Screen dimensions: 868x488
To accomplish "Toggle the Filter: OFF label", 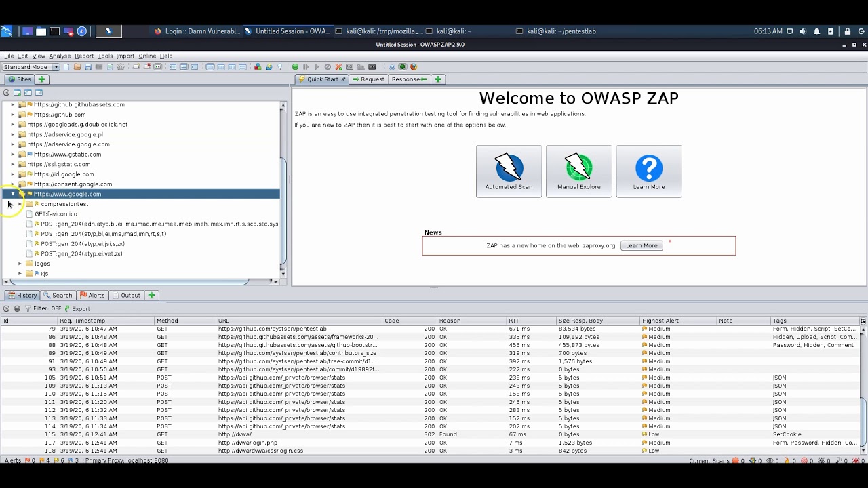I will (x=47, y=308).
